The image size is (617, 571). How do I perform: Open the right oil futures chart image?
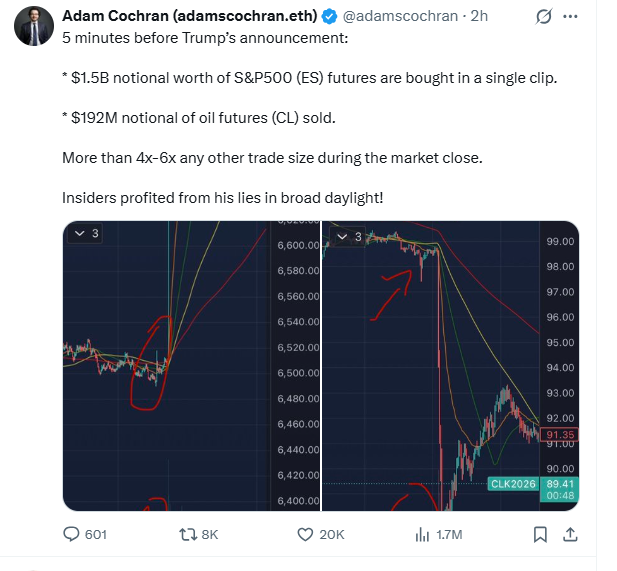pos(449,365)
